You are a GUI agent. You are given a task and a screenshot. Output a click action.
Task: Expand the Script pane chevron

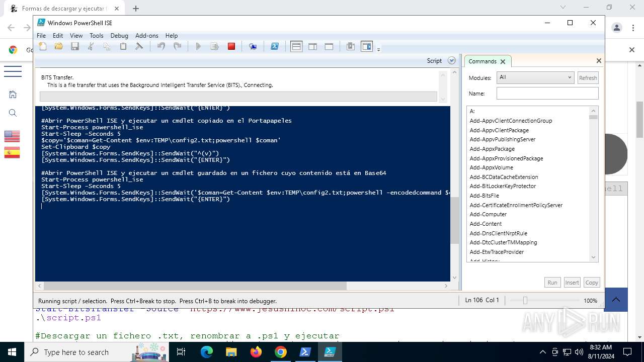click(451, 61)
